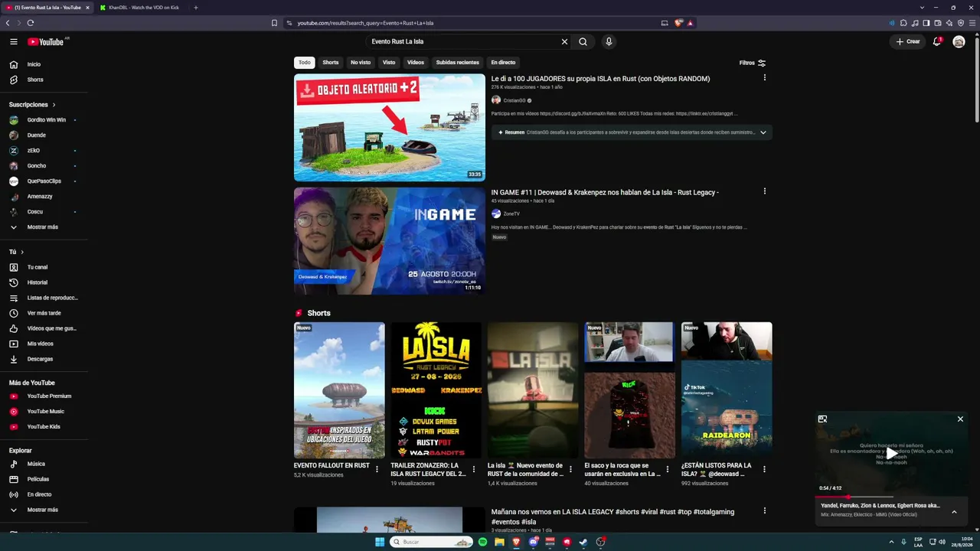Bookmark this page in the address bar
This screenshot has width=980, height=551.
(x=274, y=23)
